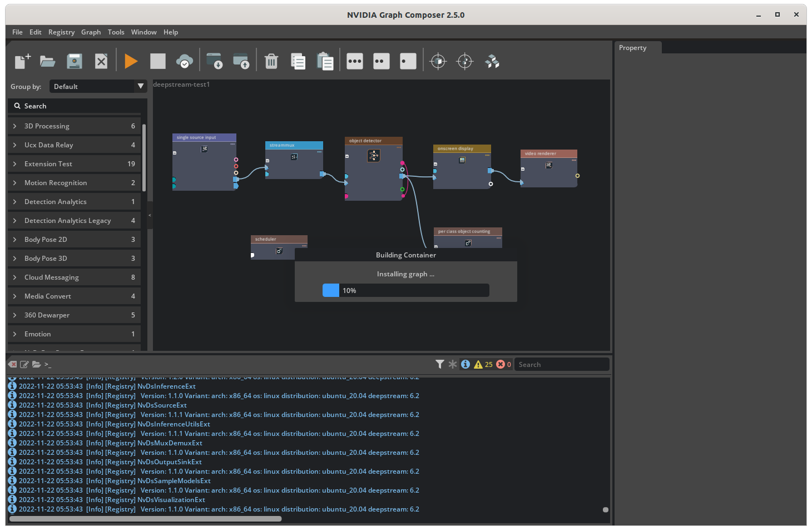This screenshot has width=812, height=531.
Task: Open log folder icon in console
Action: tap(36, 364)
